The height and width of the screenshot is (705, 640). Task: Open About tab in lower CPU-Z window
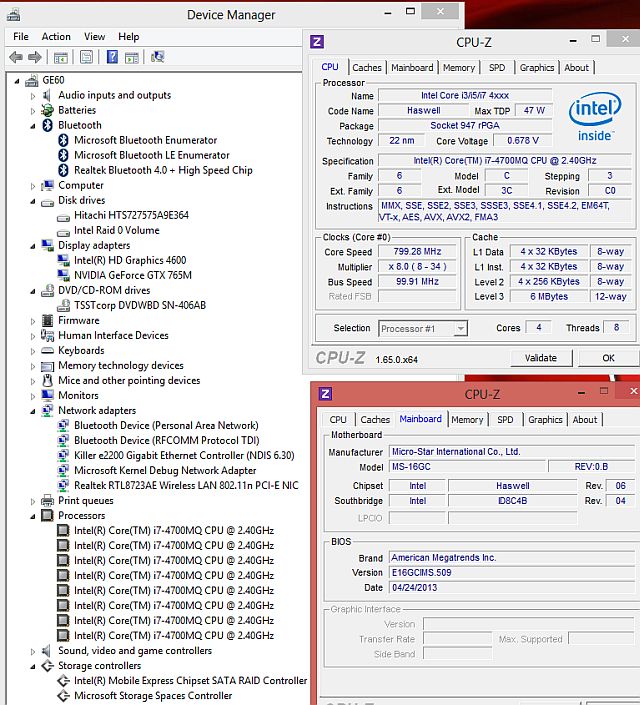coord(585,419)
